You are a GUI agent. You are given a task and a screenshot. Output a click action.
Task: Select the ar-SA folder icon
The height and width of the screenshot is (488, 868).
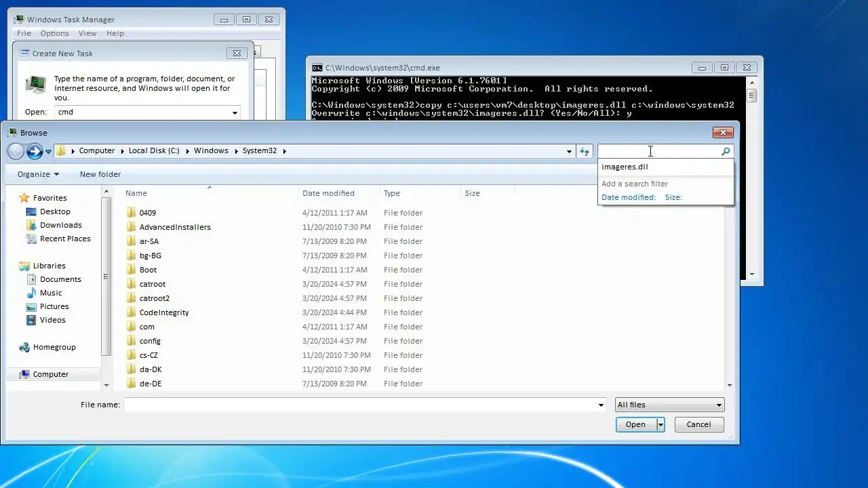(132, 241)
